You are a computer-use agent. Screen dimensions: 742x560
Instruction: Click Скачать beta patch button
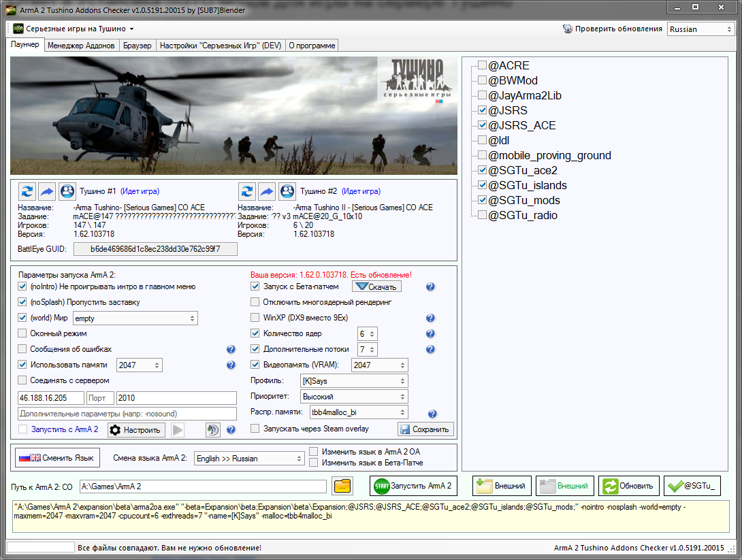(376, 286)
